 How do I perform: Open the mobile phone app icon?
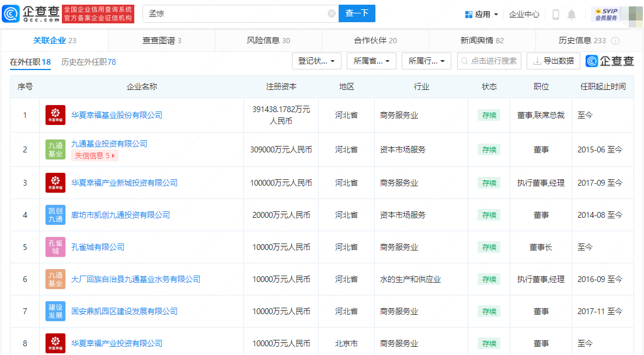(555, 14)
